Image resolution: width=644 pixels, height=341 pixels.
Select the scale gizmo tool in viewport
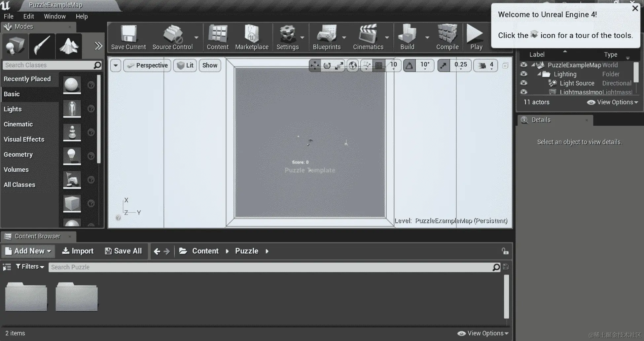pos(339,65)
